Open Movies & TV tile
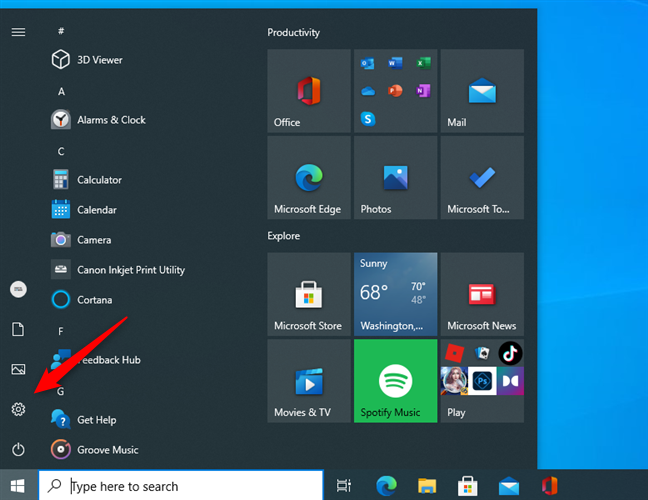 click(309, 381)
